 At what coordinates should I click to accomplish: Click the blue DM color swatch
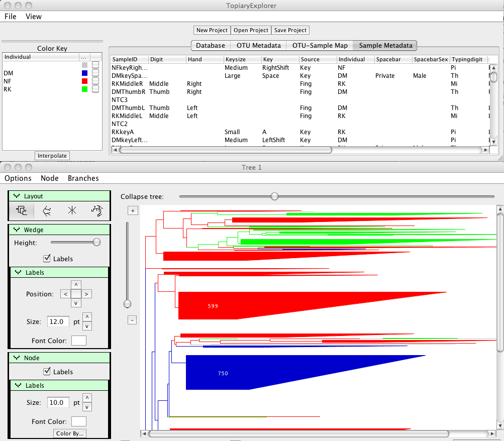[84, 73]
